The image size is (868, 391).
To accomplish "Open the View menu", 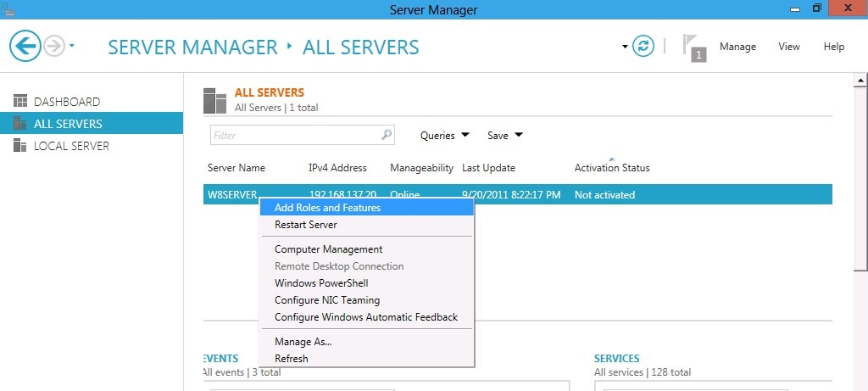I will (x=789, y=47).
